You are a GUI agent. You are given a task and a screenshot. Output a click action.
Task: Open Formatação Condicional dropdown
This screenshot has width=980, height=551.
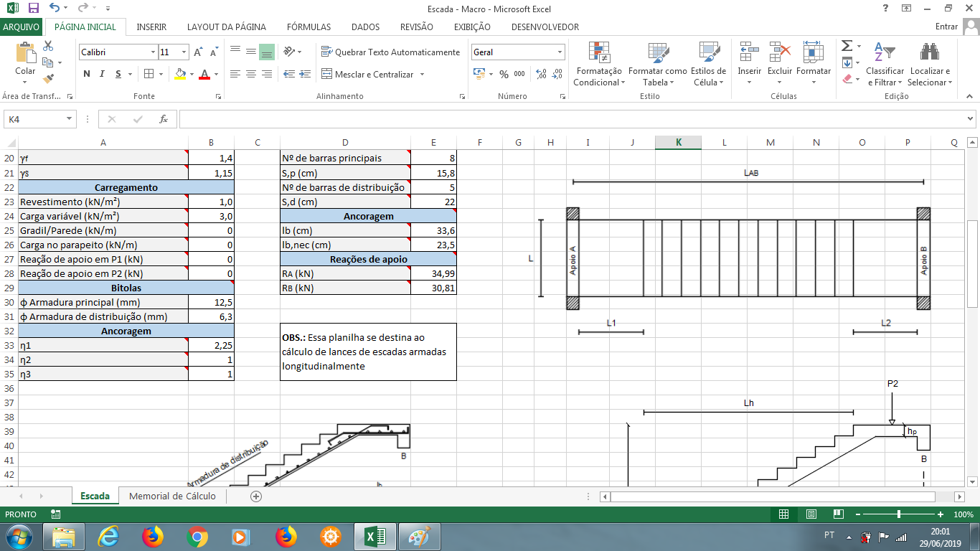pos(599,65)
